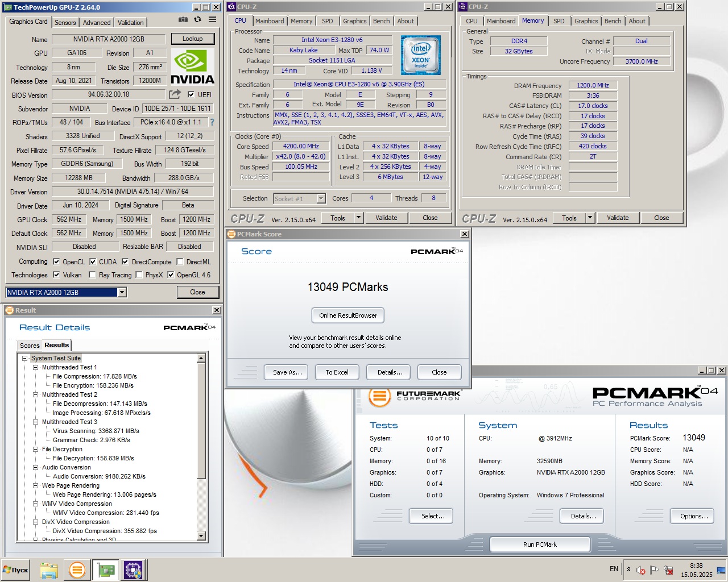The height and width of the screenshot is (582, 728).
Task: Open the Mainboard tab in the CPU-Z CPU window
Action: click(x=270, y=21)
